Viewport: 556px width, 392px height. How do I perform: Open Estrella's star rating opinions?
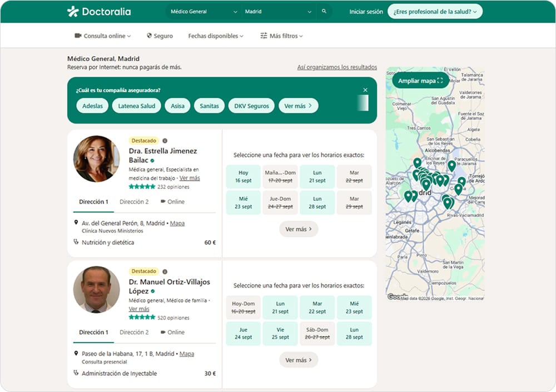click(x=159, y=187)
